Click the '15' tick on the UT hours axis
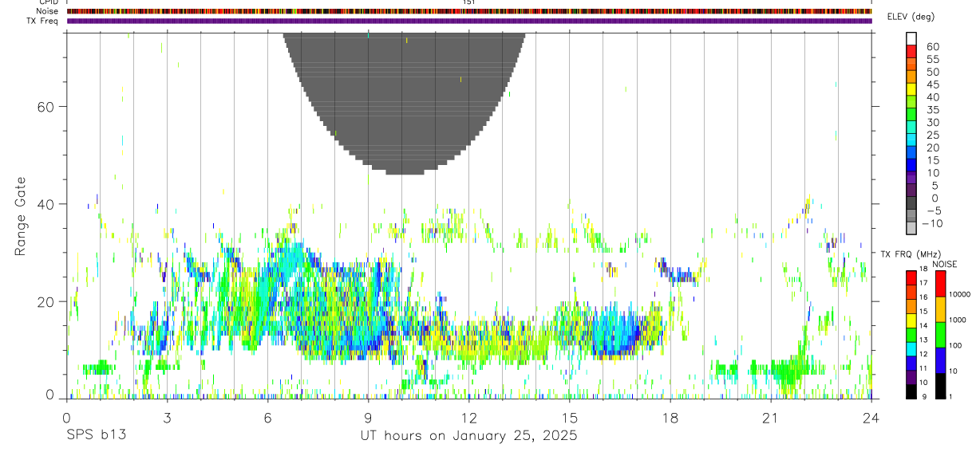This screenshot has width=980, height=452. 570,418
